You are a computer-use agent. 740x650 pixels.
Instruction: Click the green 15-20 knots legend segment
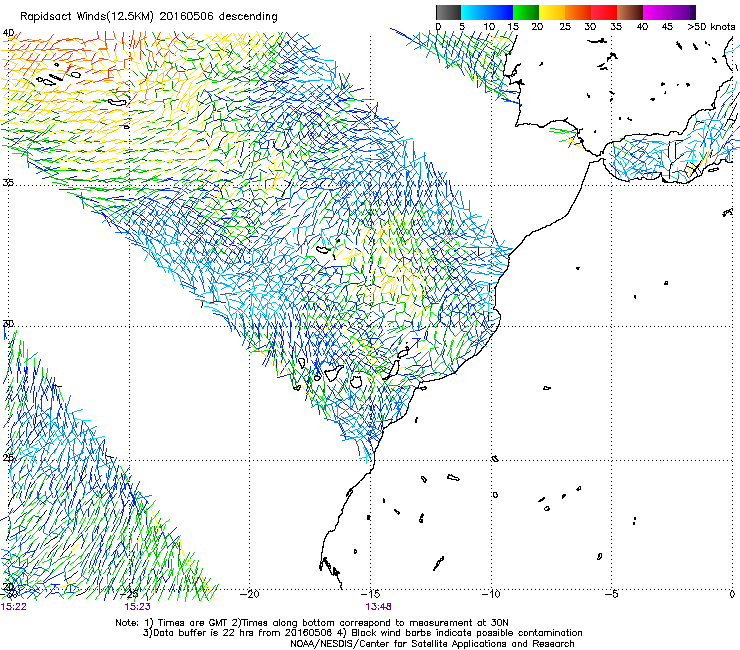tap(526, 12)
